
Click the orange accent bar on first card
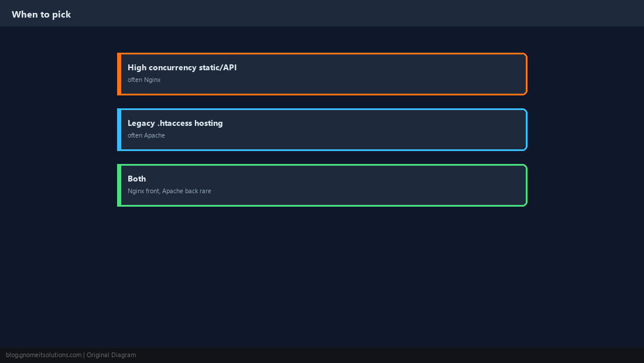[x=119, y=74]
